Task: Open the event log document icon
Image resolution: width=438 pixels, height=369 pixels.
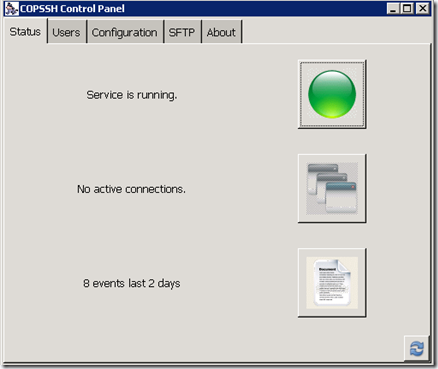Action: pyautogui.click(x=332, y=283)
